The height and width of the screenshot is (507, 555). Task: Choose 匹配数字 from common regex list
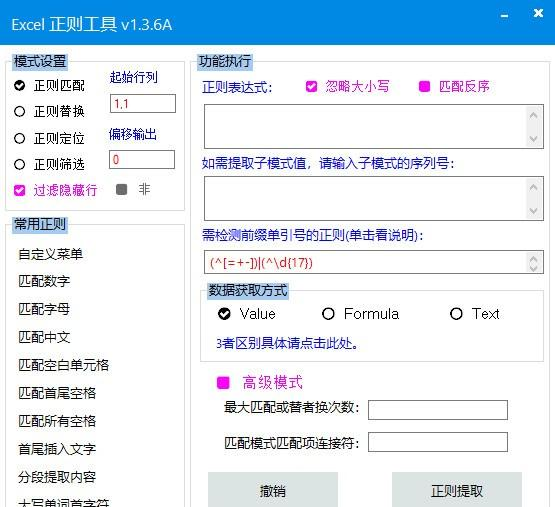click(x=44, y=281)
